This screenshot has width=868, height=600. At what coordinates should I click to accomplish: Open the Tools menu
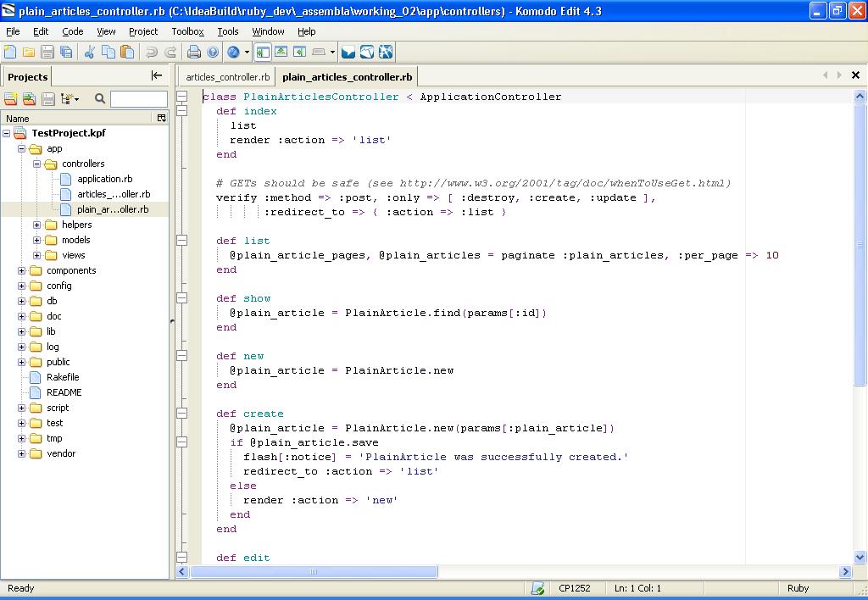[x=227, y=31]
